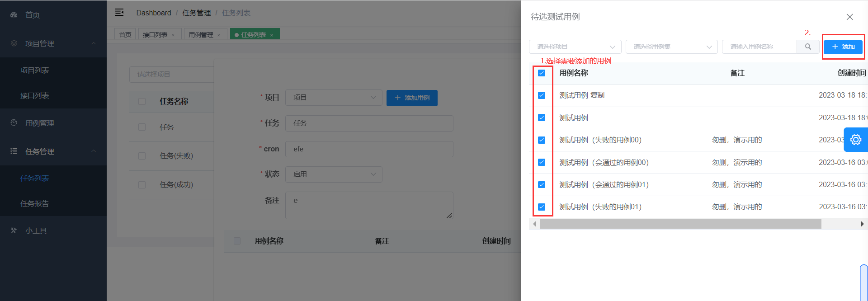Switch to the 首页 tab
This screenshot has height=301, width=868.
click(125, 35)
